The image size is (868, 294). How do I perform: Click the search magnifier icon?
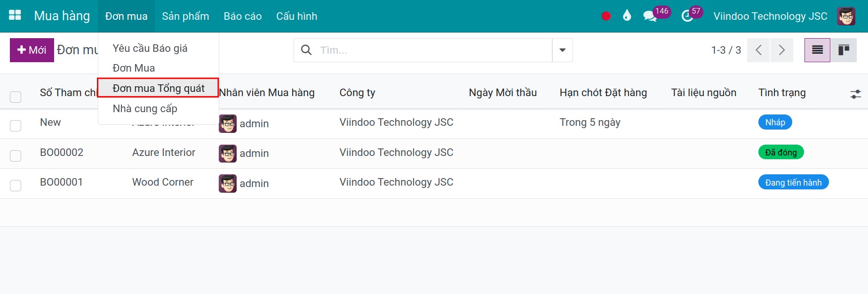click(306, 50)
